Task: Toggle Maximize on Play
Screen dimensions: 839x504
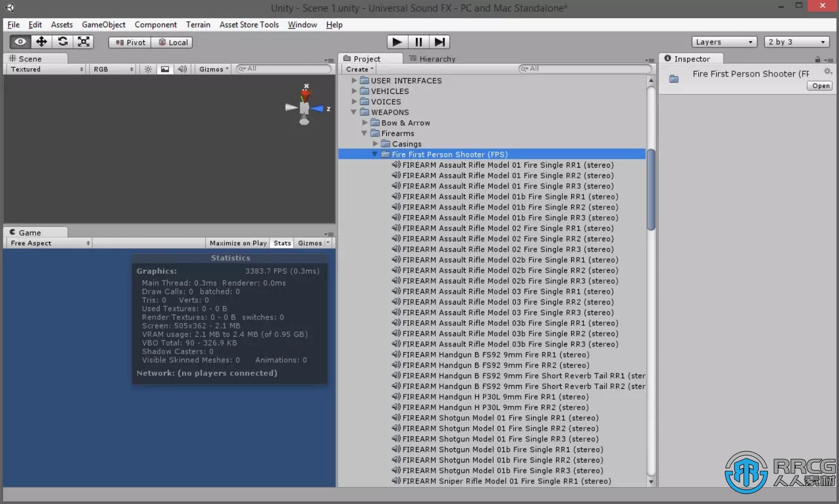Action: [238, 243]
